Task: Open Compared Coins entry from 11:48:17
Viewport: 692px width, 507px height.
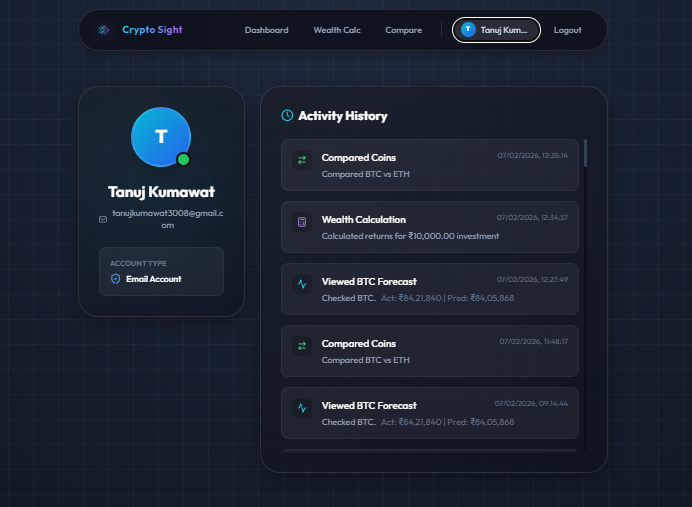Action: [430, 351]
